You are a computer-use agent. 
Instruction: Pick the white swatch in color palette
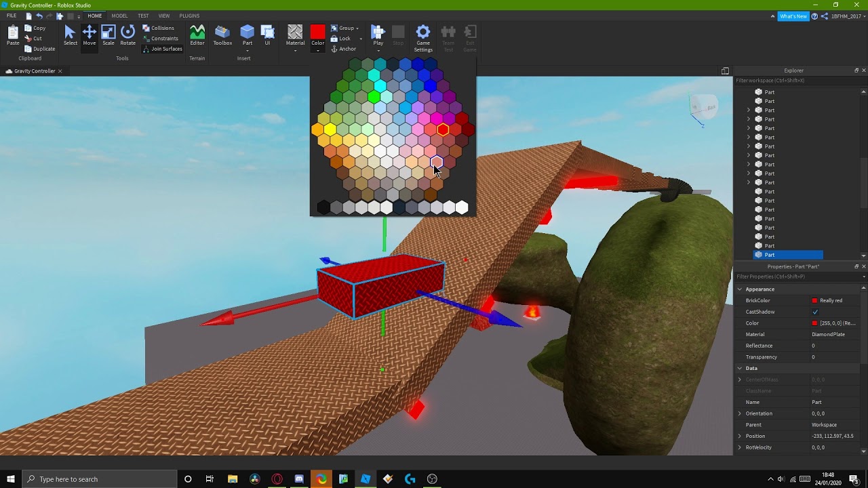coord(462,208)
